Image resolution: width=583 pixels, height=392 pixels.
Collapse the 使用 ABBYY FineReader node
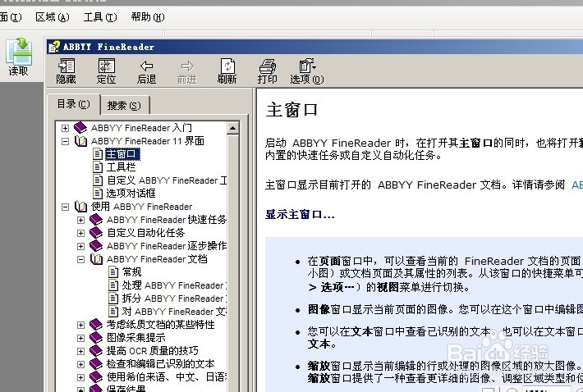click(x=65, y=207)
